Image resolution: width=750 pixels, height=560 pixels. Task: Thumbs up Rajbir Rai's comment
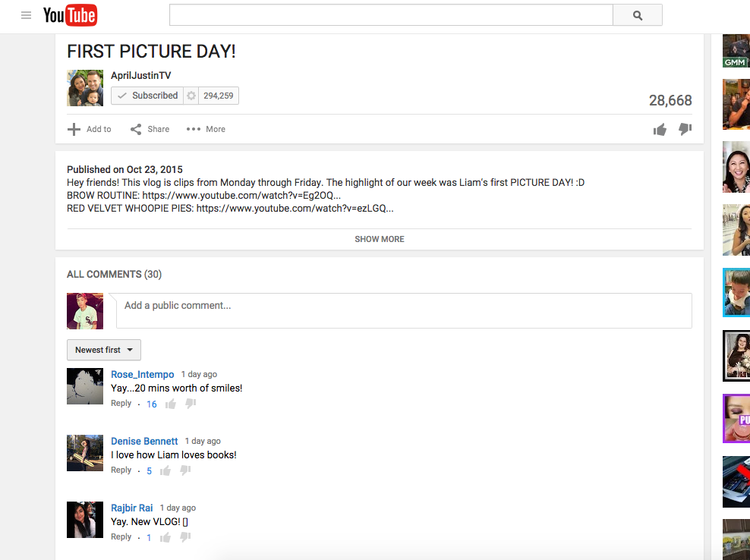coord(165,537)
